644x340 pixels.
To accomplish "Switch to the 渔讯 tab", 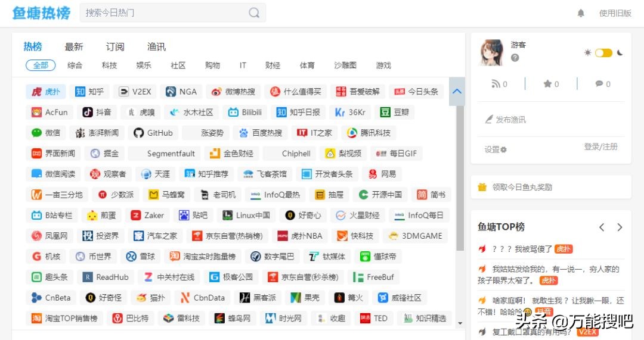I will [156, 47].
